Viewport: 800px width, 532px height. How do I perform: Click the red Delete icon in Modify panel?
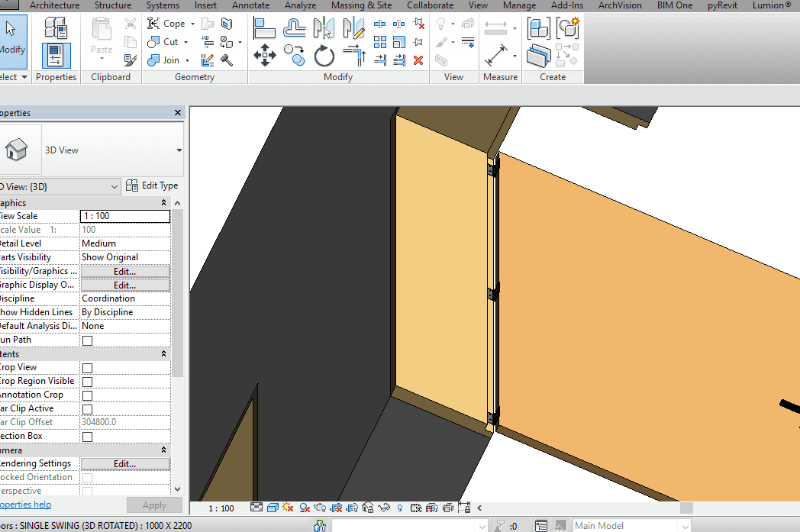[x=418, y=60]
